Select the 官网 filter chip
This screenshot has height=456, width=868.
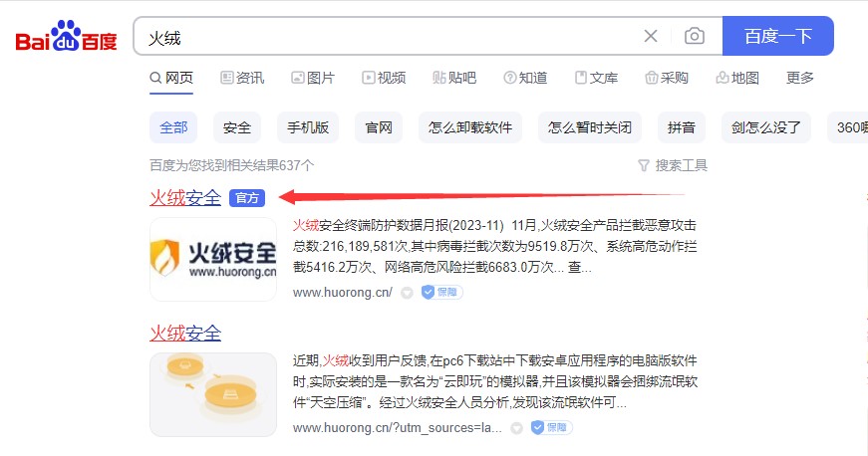[379, 127]
